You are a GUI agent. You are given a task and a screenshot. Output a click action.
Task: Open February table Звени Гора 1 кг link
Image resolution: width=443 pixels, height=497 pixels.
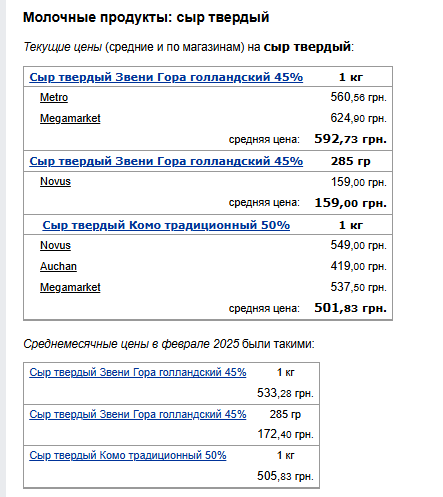[138, 372]
